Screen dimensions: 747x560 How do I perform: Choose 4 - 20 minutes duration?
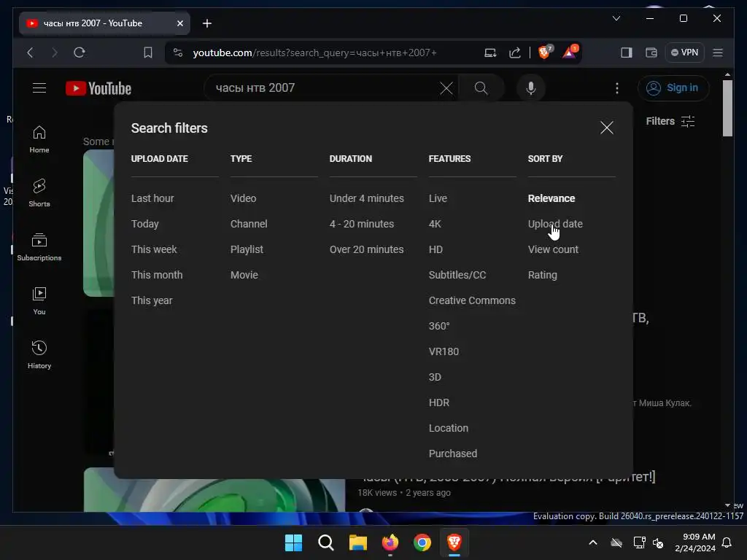(x=362, y=224)
